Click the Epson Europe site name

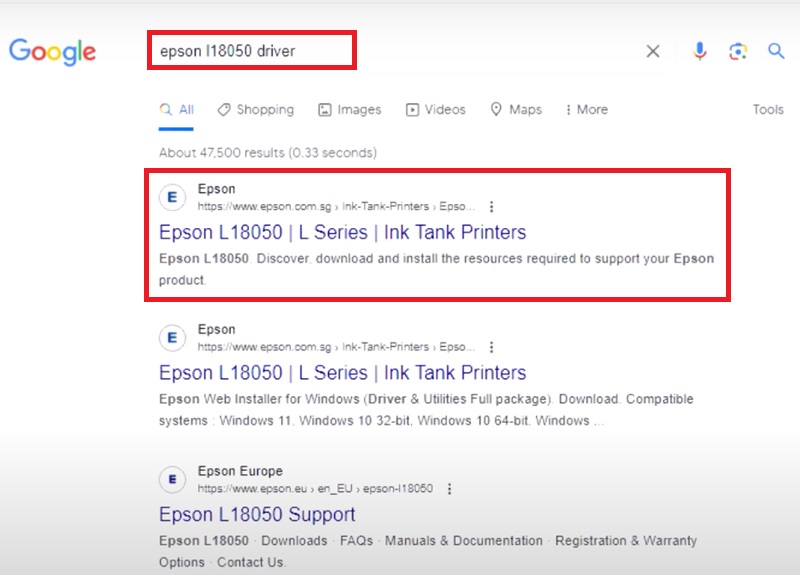pyautogui.click(x=240, y=471)
